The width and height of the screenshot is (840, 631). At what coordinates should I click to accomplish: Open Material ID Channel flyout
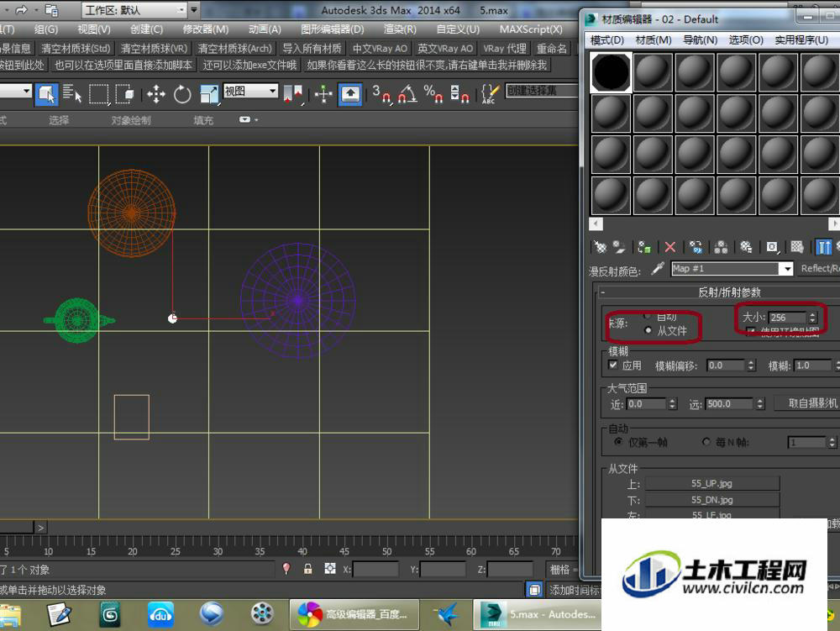(x=772, y=247)
